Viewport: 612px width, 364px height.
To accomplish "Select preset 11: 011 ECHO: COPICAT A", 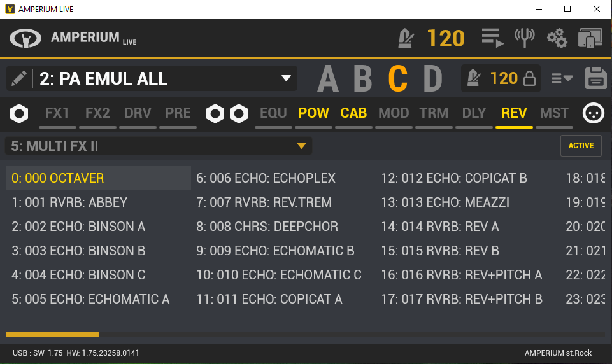I will tap(283, 299).
